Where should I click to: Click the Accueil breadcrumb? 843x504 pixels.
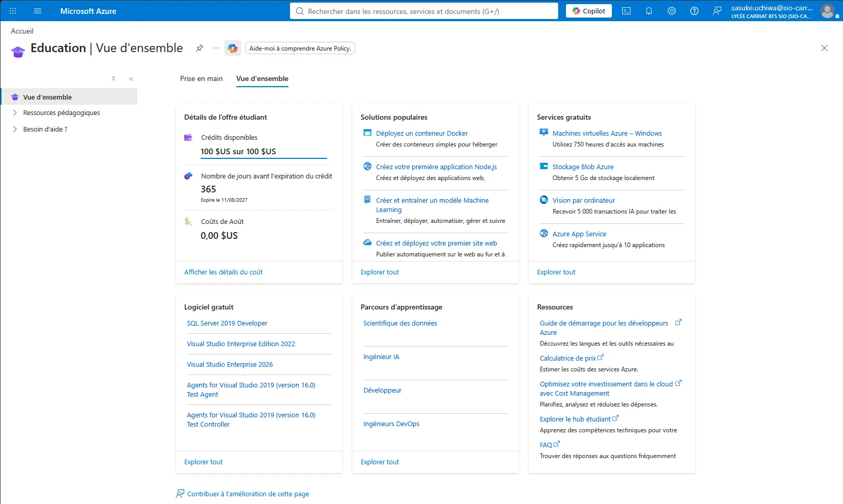(x=22, y=31)
